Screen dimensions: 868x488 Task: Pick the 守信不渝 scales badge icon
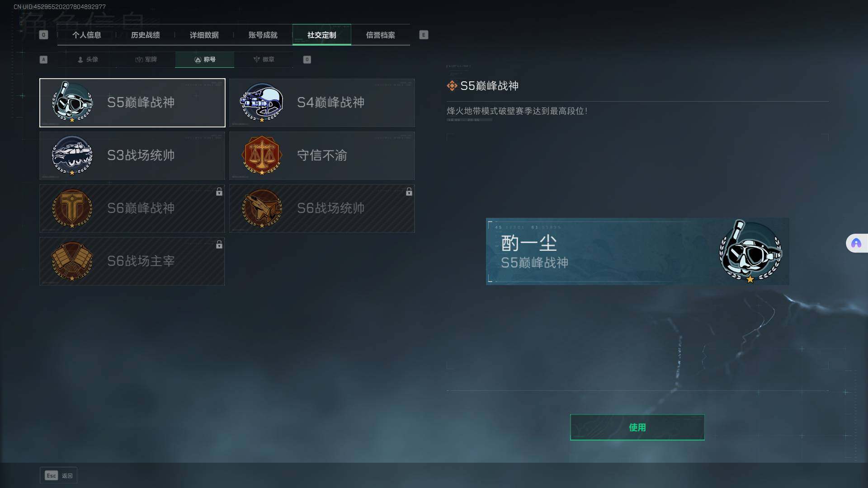click(x=262, y=155)
